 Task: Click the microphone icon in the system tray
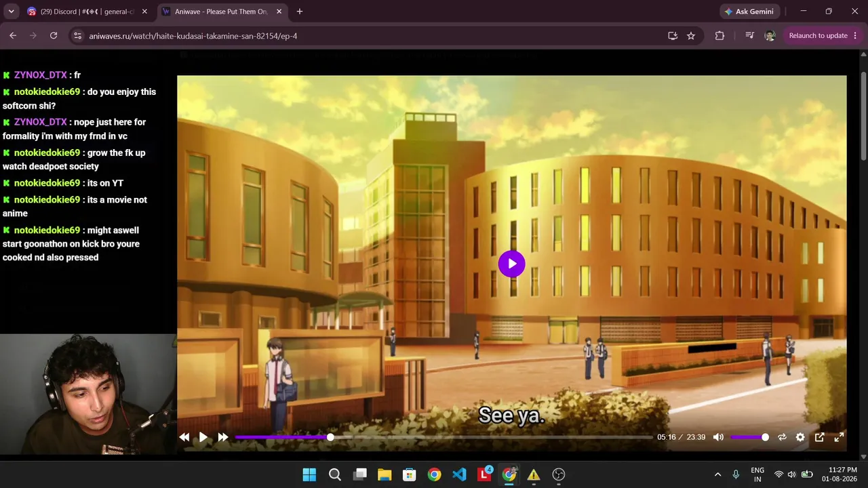point(736,474)
